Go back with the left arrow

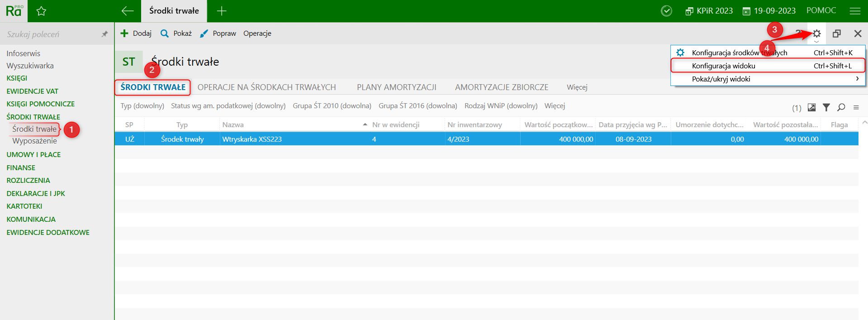[128, 11]
